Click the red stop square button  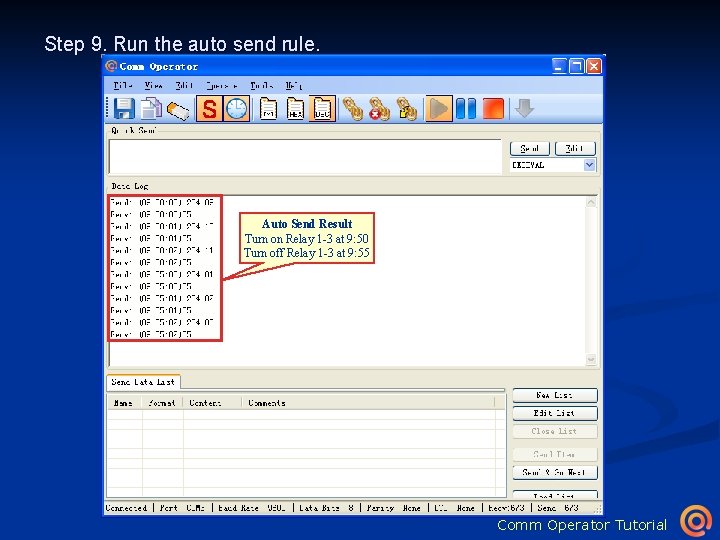(x=494, y=109)
